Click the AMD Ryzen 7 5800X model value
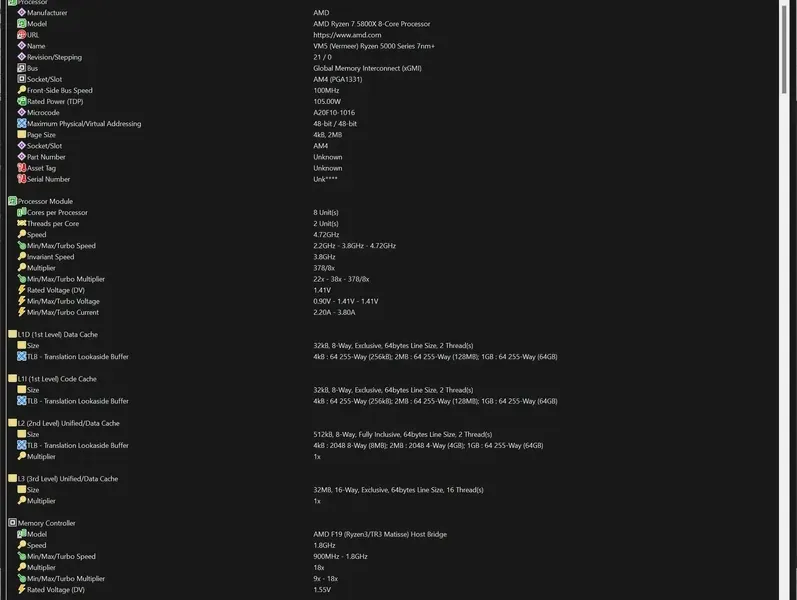Screen dimensions: 797x600 371,24
